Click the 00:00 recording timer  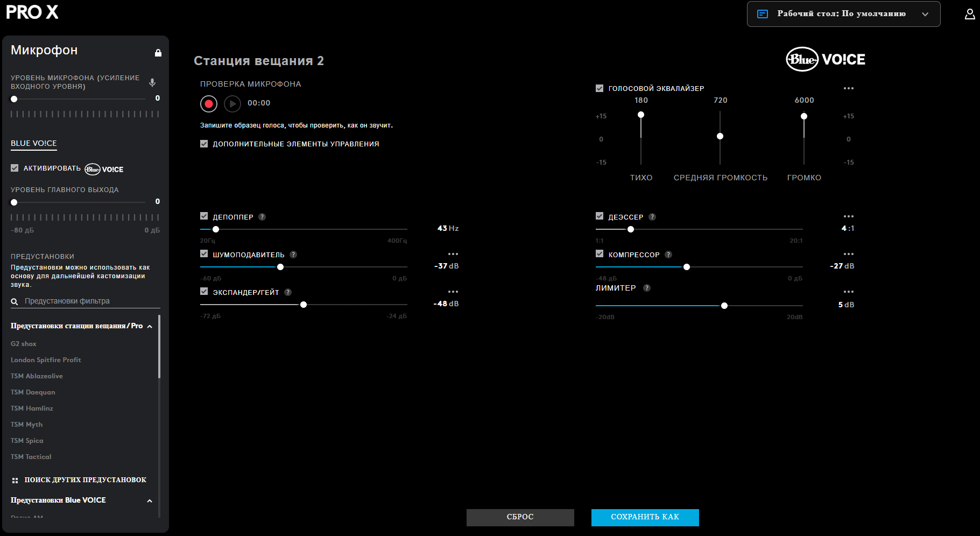(259, 103)
